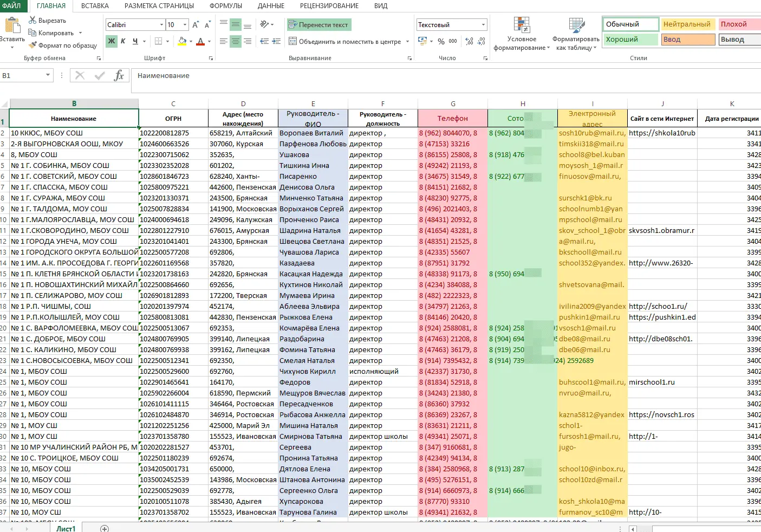
Task: Apply the Плохой red cell style
Action: (740, 24)
